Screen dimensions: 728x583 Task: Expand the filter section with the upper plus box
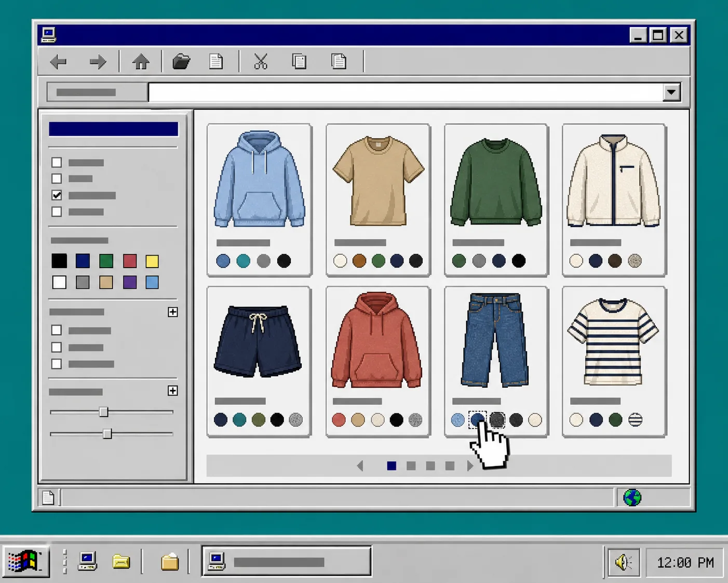(173, 312)
